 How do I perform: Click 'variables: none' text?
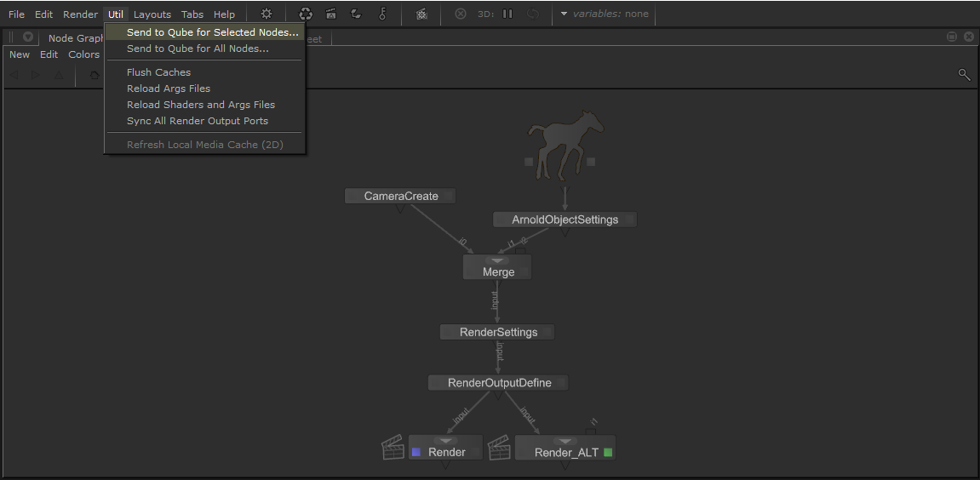point(610,14)
